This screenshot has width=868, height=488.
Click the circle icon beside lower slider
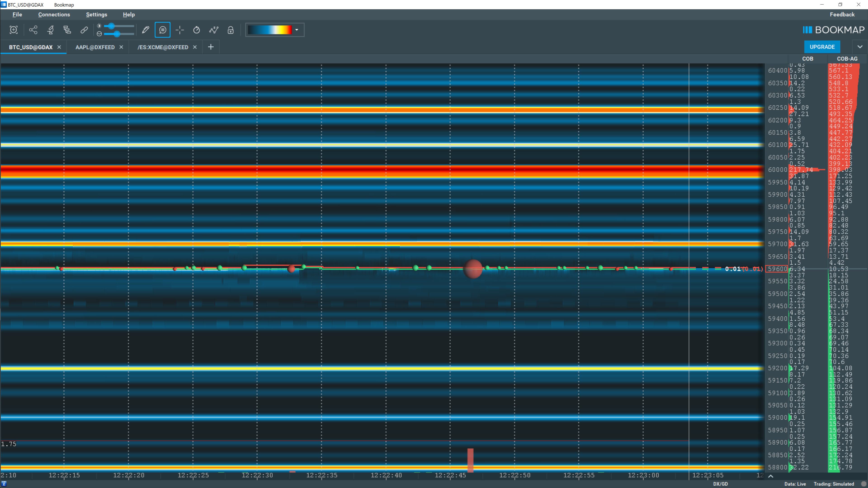(99, 34)
